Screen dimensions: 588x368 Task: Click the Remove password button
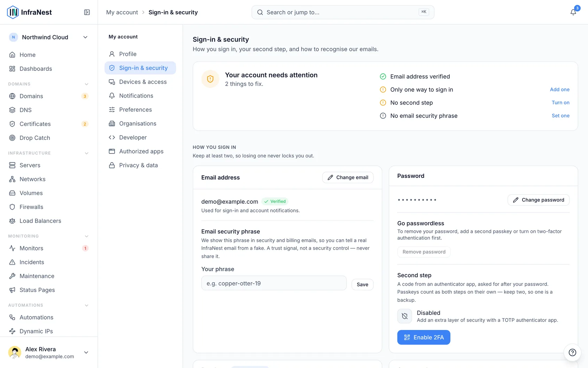click(x=424, y=252)
